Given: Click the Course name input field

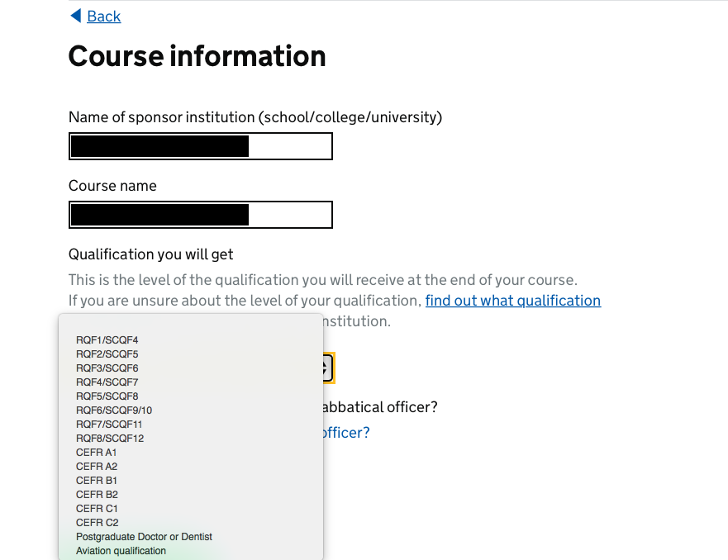Looking at the screenshot, I should pos(201,215).
